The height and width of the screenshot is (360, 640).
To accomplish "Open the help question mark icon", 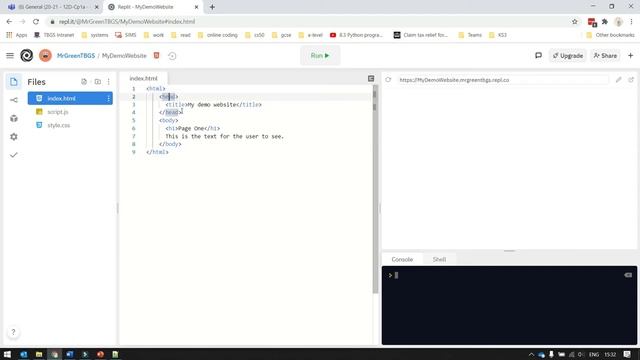I will coord(13,332).
